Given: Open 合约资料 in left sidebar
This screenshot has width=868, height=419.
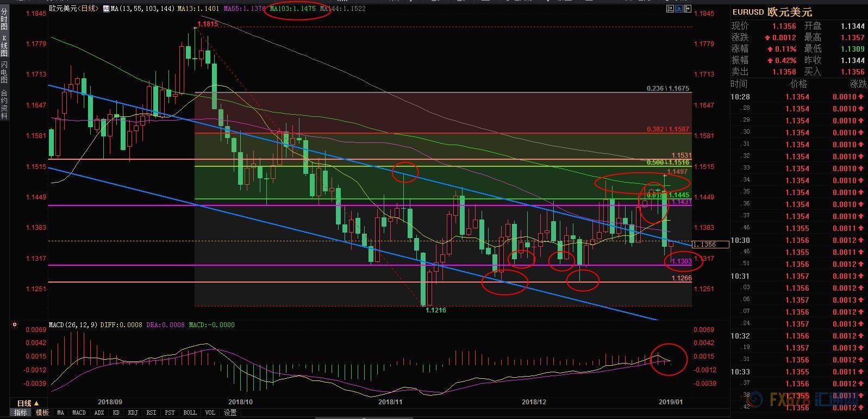Looking at the screenshot, I should 4,104.
